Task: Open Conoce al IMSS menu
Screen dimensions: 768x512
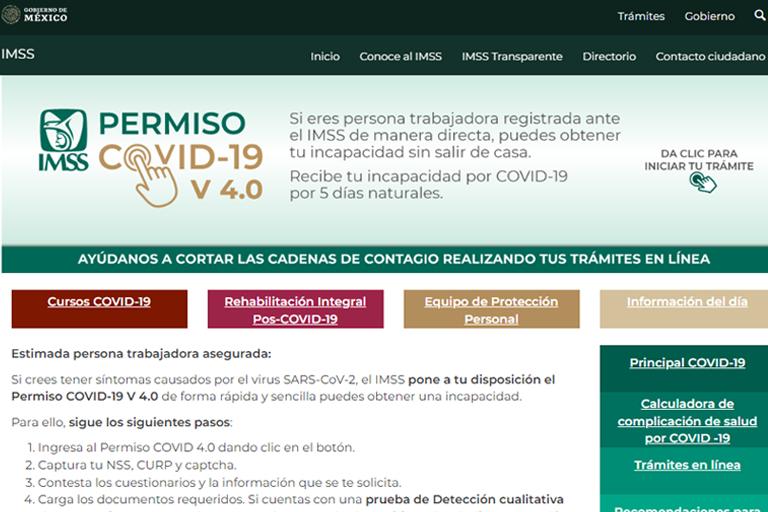Action: [x=400, y=57]
